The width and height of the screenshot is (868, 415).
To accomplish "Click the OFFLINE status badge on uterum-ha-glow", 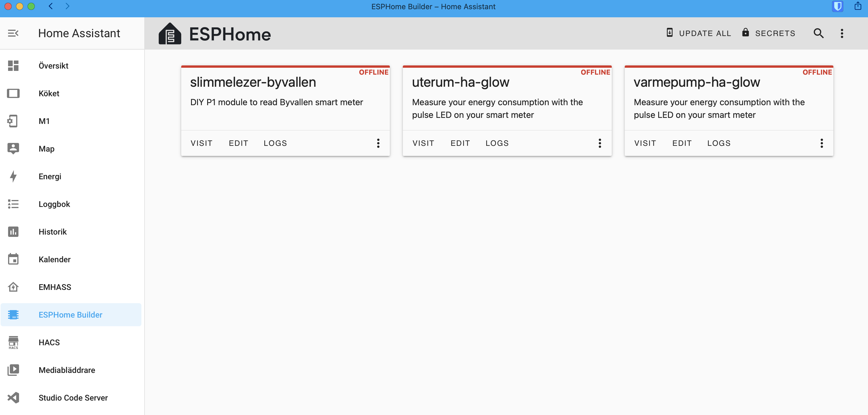I will (x=595, y=72).
